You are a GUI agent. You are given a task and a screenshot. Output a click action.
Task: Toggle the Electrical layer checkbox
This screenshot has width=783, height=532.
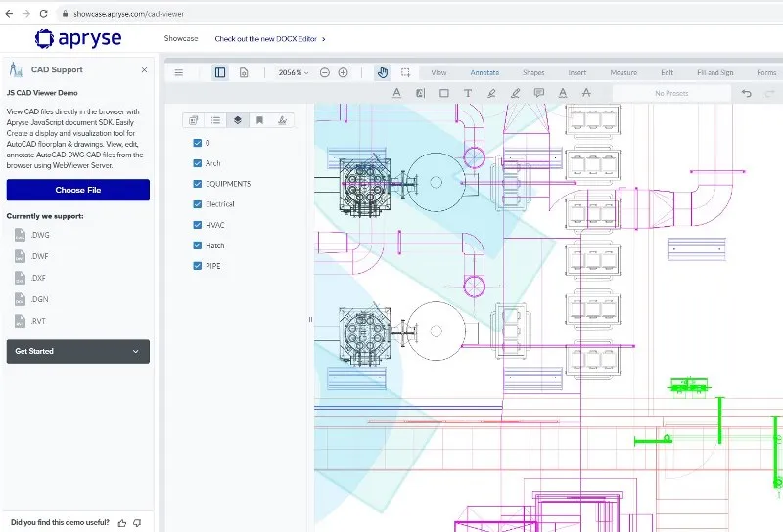[x=198, y=204]
